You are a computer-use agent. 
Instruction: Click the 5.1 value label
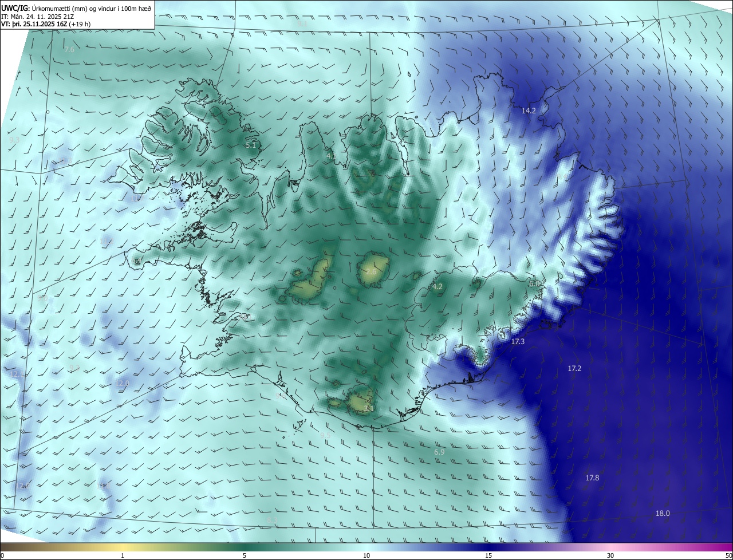tap(251, 145)
